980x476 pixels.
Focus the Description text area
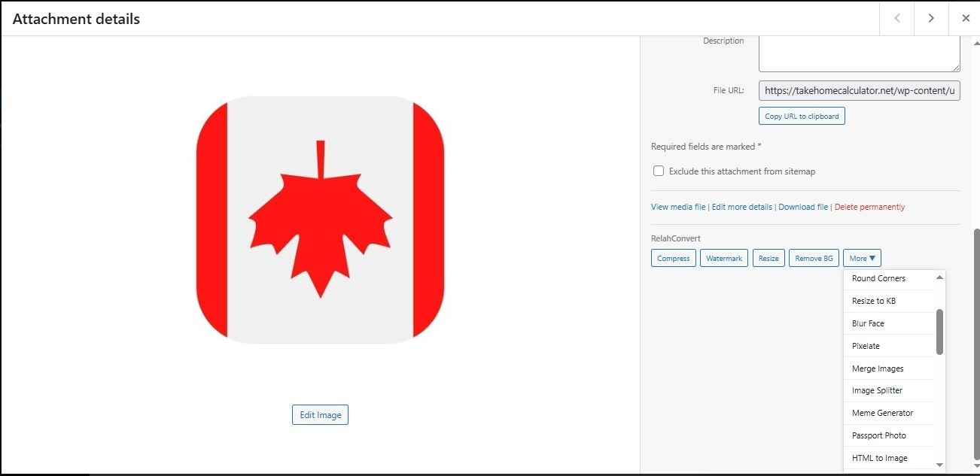coord(859,53)
